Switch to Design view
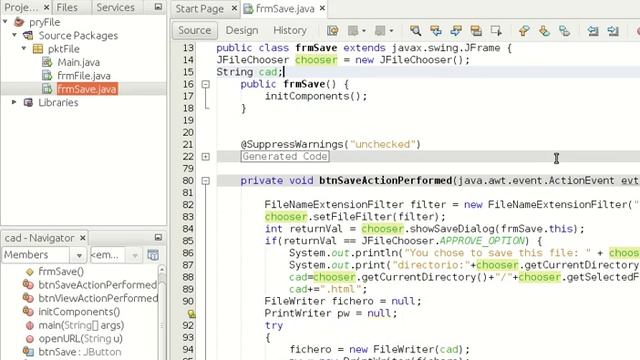 point(242,31)
